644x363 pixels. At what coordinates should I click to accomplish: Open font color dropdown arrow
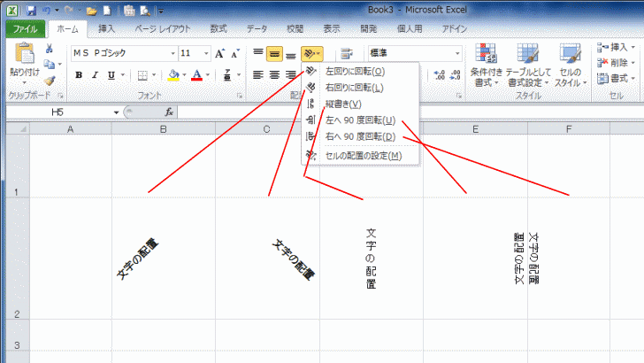coord(207,75)
